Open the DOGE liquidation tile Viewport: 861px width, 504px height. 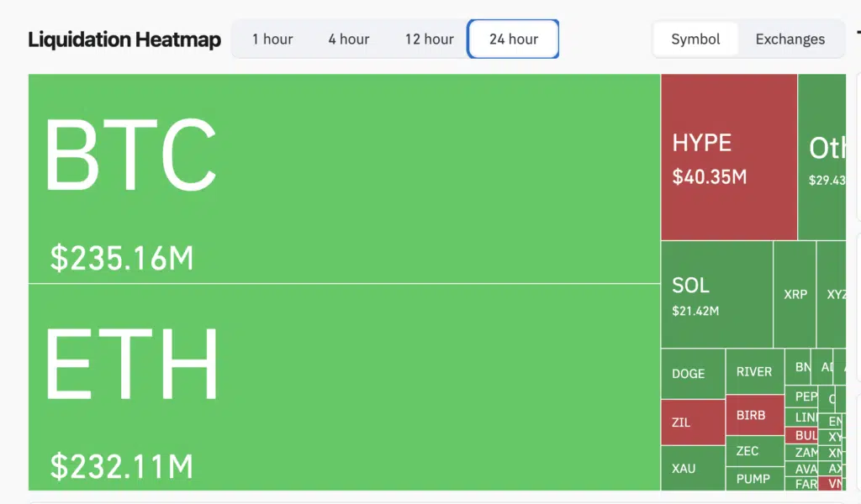point(692,372)
